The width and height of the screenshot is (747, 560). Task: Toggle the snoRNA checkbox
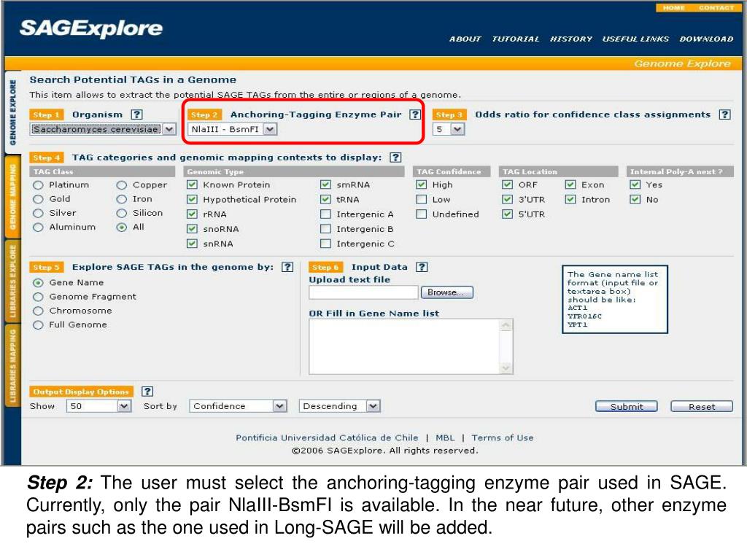[192, 229]
